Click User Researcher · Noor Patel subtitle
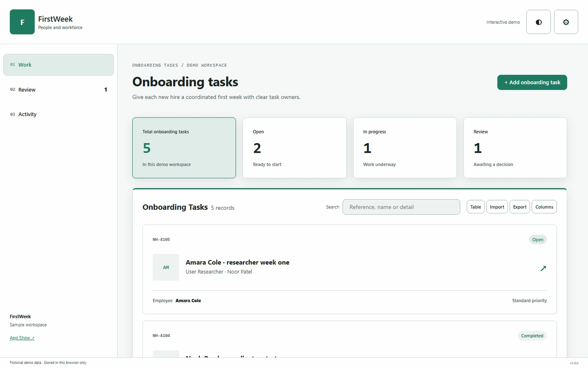The image size is (588, 368). coord(219,272)
